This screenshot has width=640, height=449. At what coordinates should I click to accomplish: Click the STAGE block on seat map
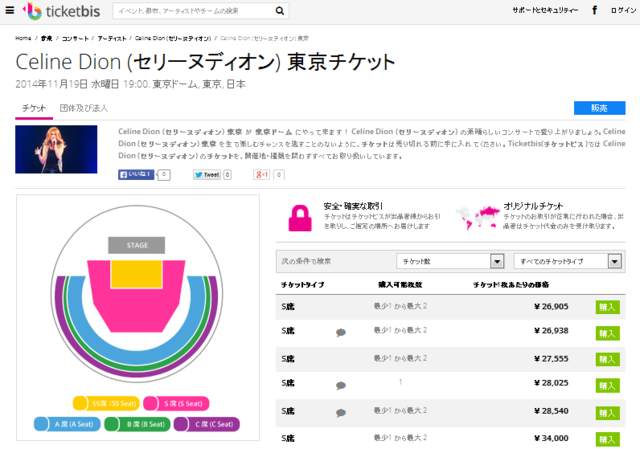(x=137, y=245)
